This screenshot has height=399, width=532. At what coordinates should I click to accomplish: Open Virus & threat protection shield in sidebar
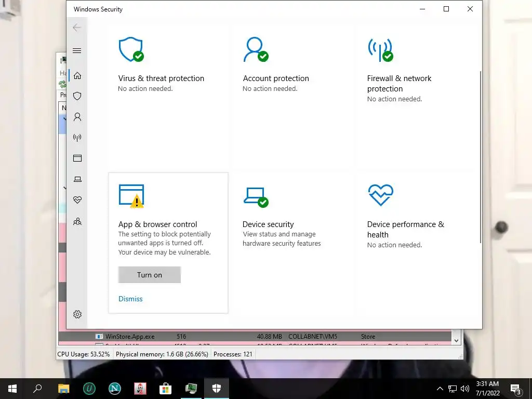coord(77,96)
